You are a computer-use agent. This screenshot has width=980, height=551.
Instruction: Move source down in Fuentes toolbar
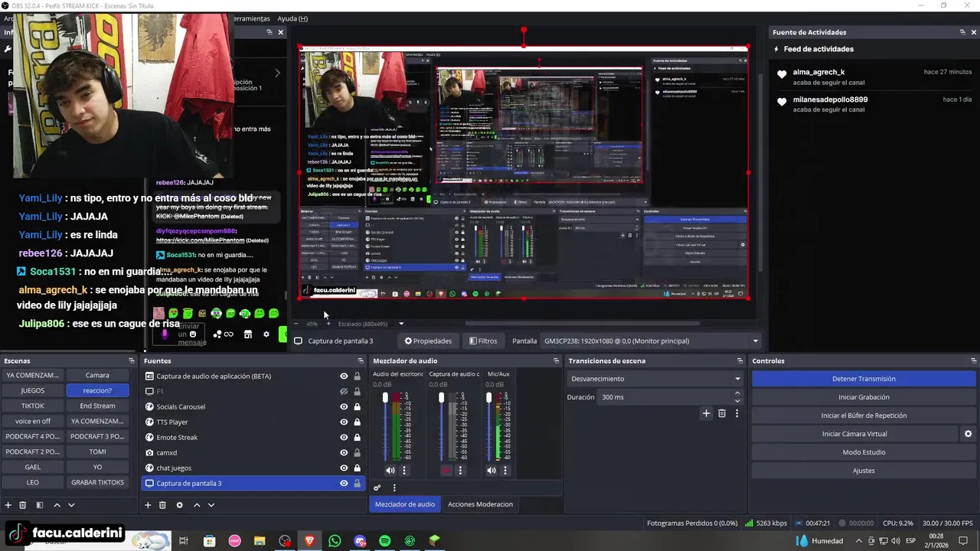coord(211,505)
